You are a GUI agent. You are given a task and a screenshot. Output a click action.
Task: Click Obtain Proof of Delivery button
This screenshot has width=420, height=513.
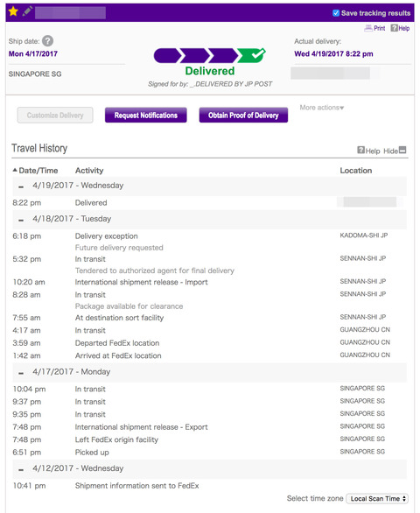coord(243,116)
